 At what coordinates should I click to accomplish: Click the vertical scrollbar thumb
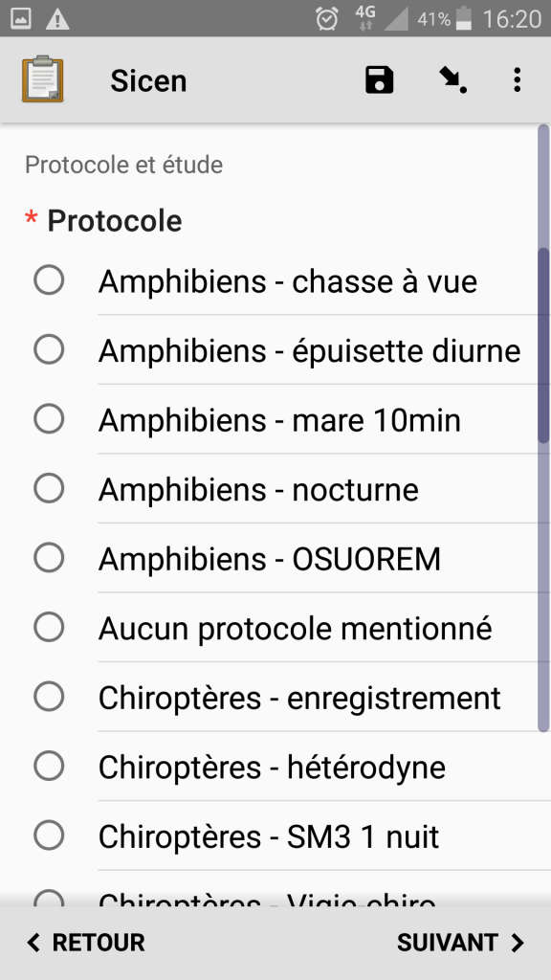[x=543, y=345]
